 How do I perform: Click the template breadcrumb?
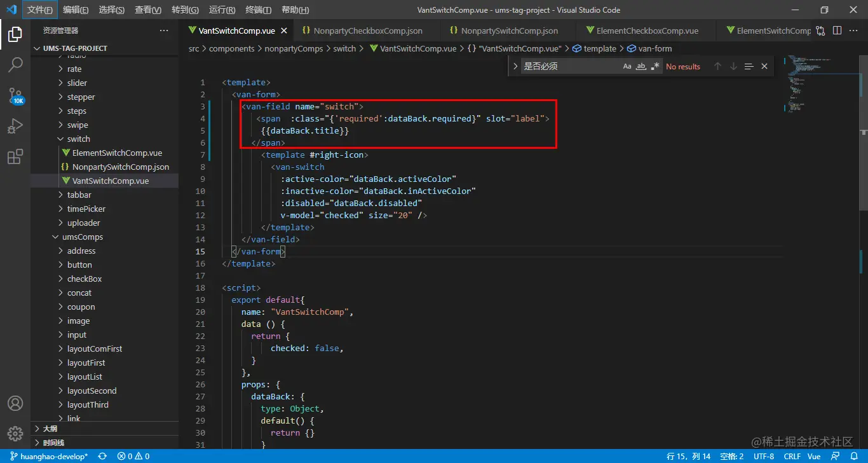pyautogui.click(x=595, y=48)
